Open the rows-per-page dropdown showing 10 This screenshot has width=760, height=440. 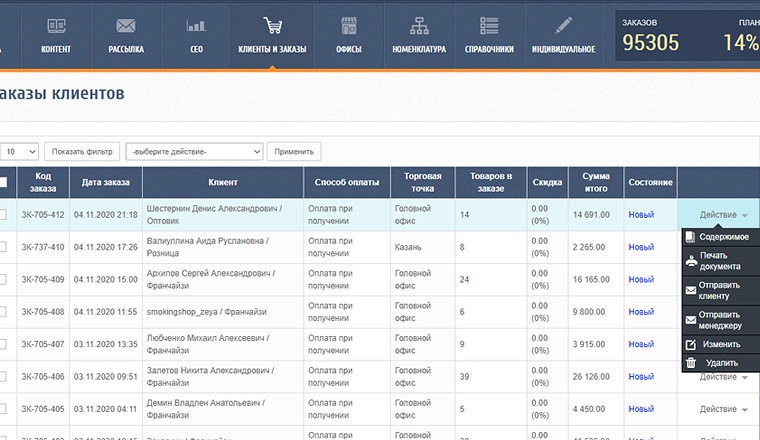click(19, 152)
